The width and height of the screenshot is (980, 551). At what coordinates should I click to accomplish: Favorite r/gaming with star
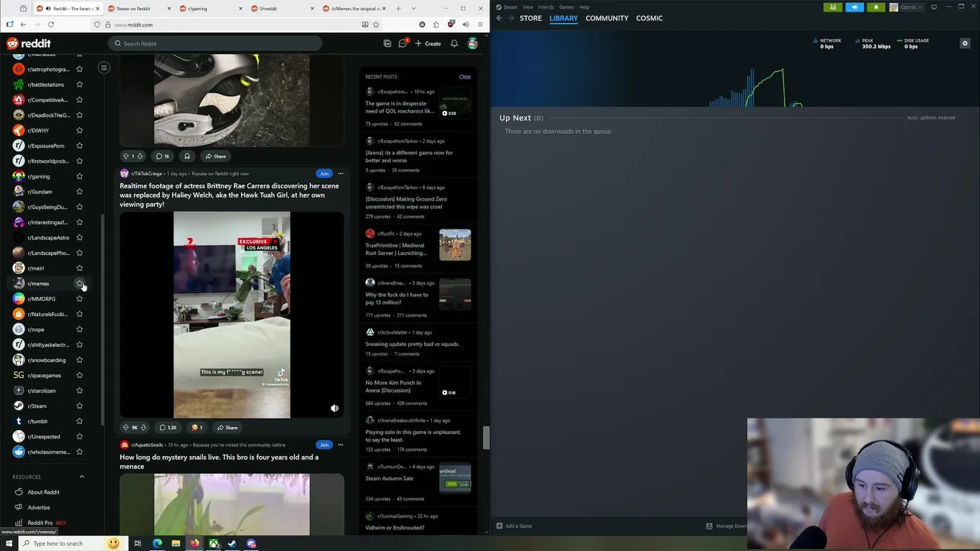tap(79, 176)
